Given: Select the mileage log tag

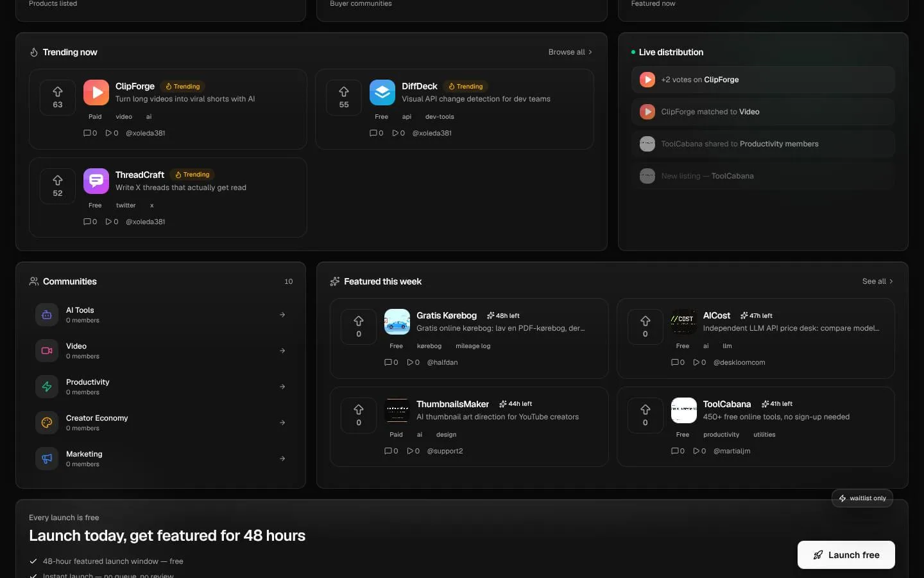Looking at the screenshot, I should [473, 346].
